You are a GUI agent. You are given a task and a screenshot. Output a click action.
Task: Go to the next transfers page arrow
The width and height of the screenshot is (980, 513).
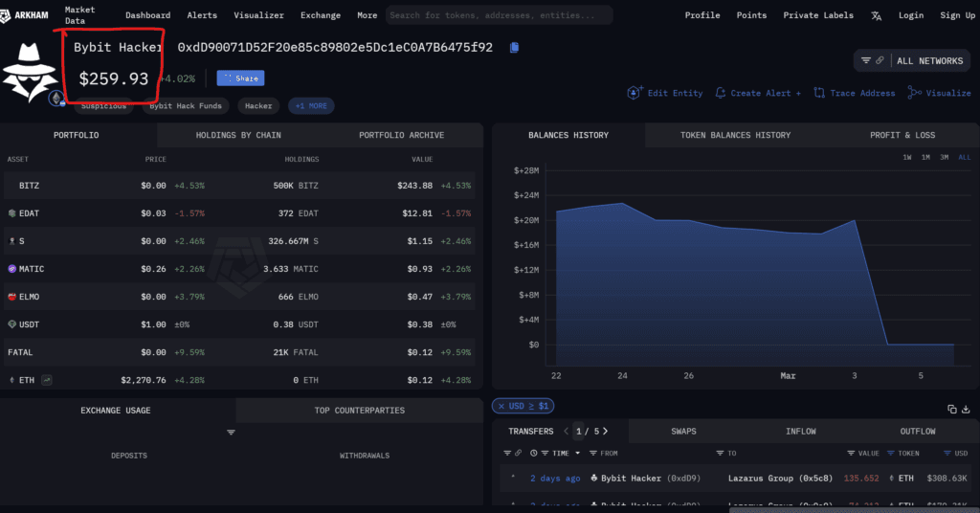pyautogui.click(x=605, y=432)
